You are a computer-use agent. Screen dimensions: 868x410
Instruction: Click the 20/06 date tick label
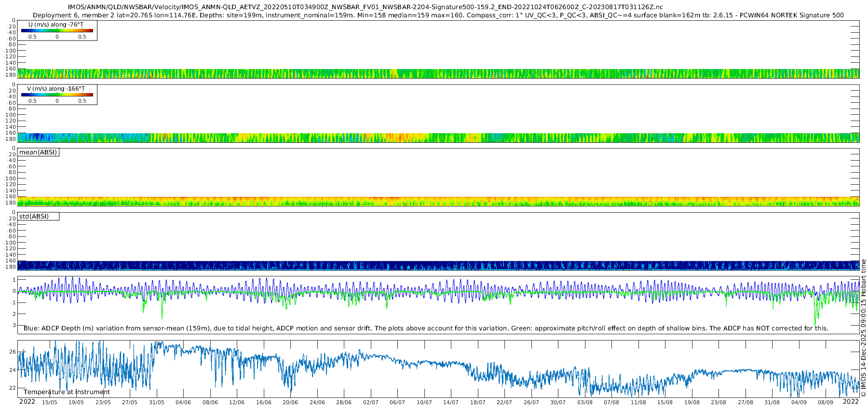[290, 402]
